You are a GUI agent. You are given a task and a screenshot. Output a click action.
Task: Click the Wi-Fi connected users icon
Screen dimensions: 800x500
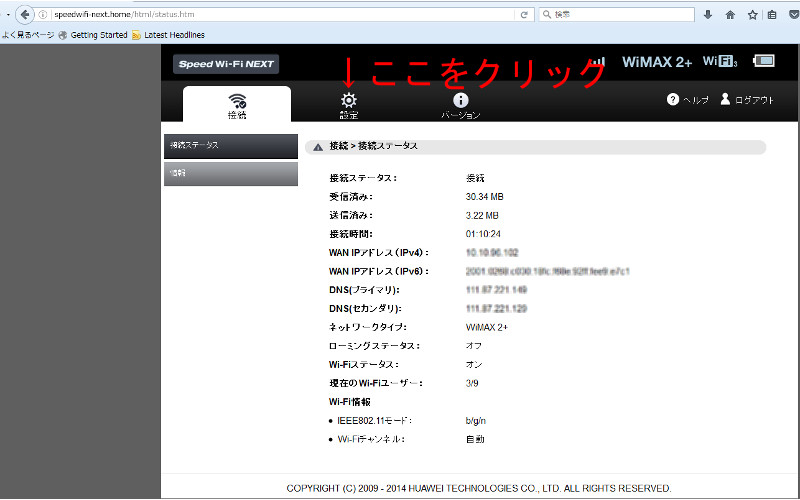click(720, 61)
